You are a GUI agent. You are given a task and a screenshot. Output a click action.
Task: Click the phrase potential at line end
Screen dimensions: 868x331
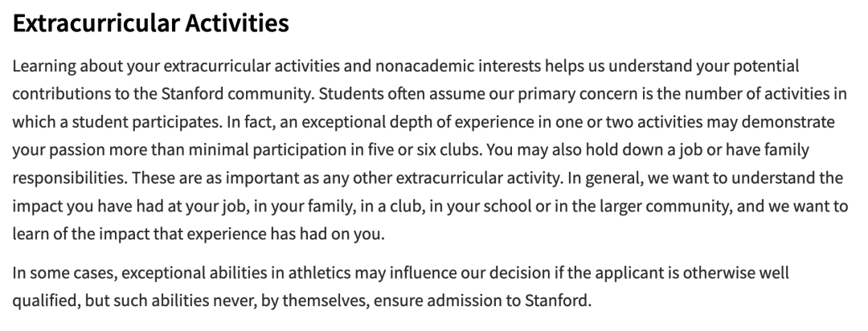[766, 66]
